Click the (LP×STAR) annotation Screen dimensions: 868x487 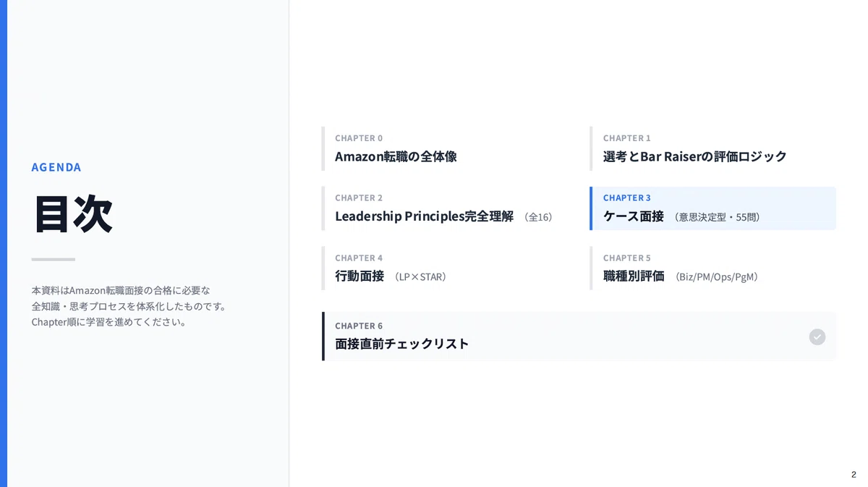pos(420,277)
